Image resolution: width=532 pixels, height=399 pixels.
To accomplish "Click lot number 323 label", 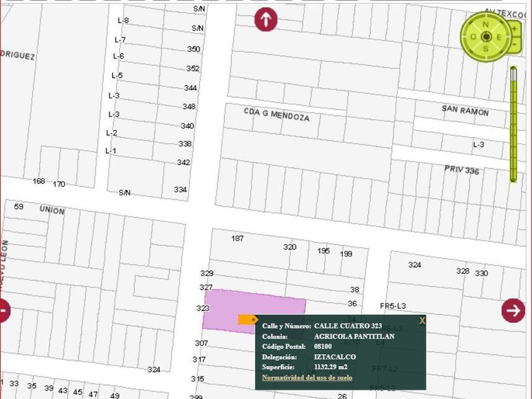I will [x=203, y=308].
